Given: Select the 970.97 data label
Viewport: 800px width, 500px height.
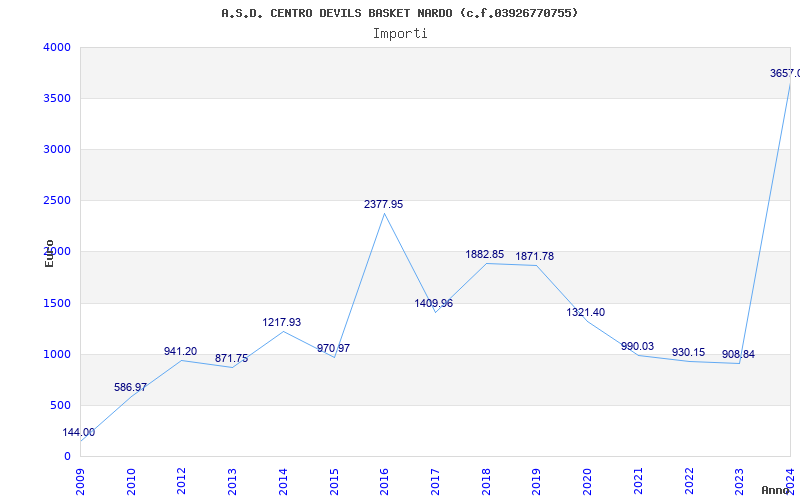Looking at the screenshot, I should pos(333,348).
